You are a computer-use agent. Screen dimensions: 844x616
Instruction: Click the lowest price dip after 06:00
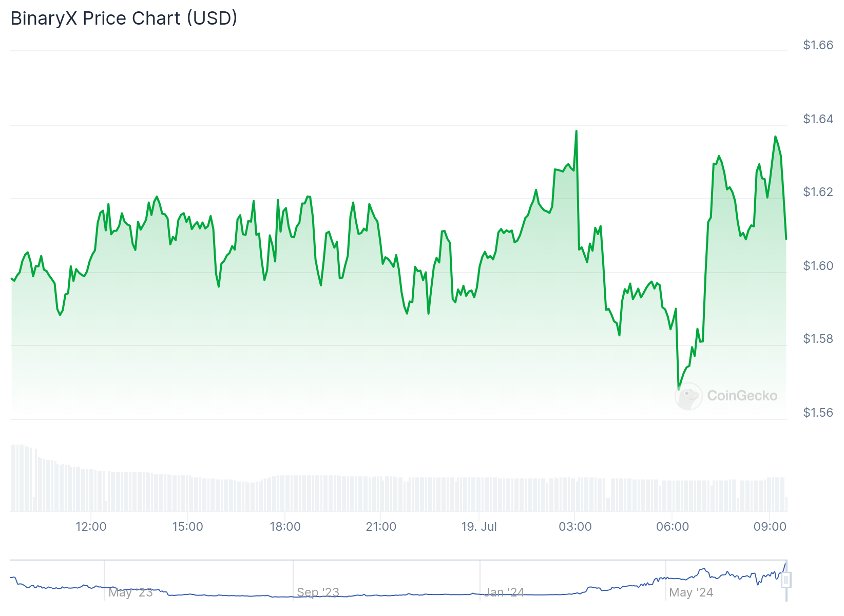(x=678, y=389)
